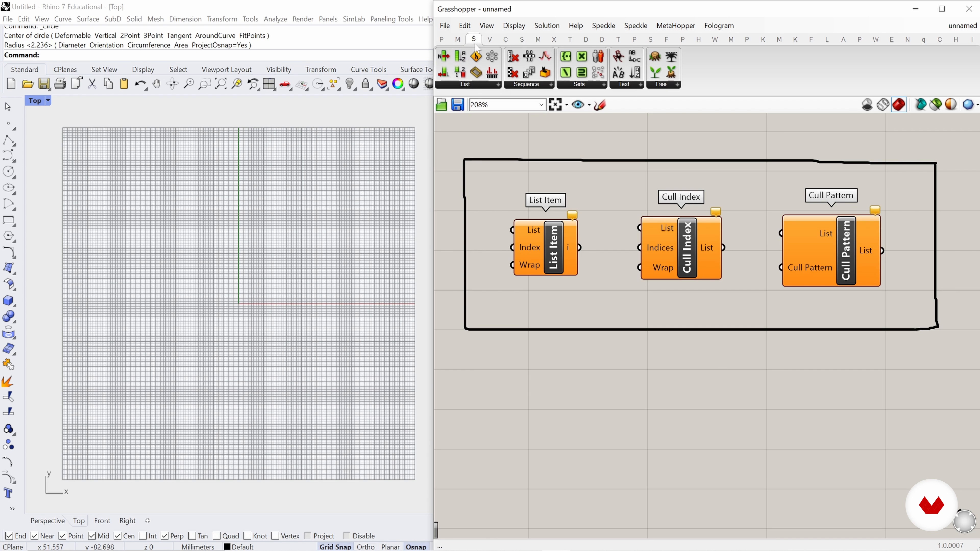Enable the Vertex osnap checkbox
Viewport: 980px width, 551px height.
point(275,536)
